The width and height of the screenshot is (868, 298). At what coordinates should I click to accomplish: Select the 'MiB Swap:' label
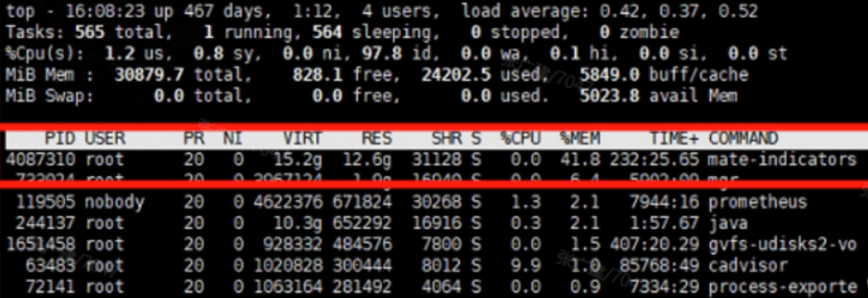50,96
